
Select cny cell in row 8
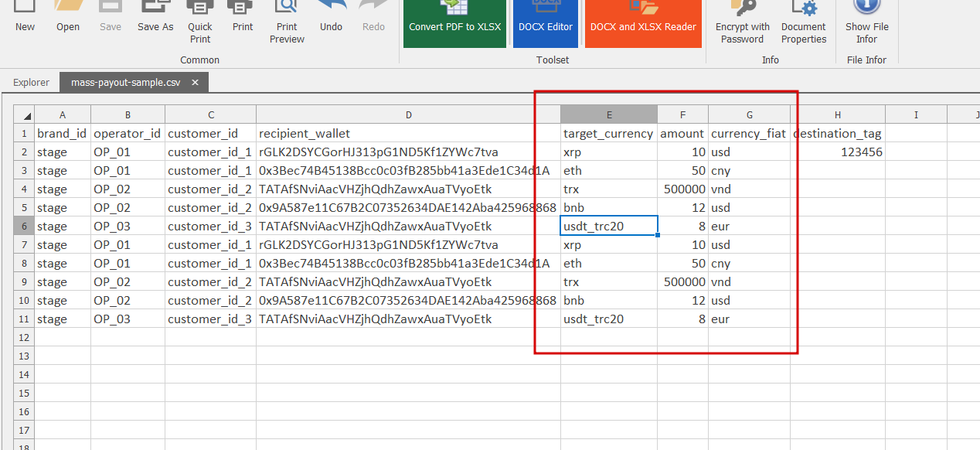click(749, 263)
